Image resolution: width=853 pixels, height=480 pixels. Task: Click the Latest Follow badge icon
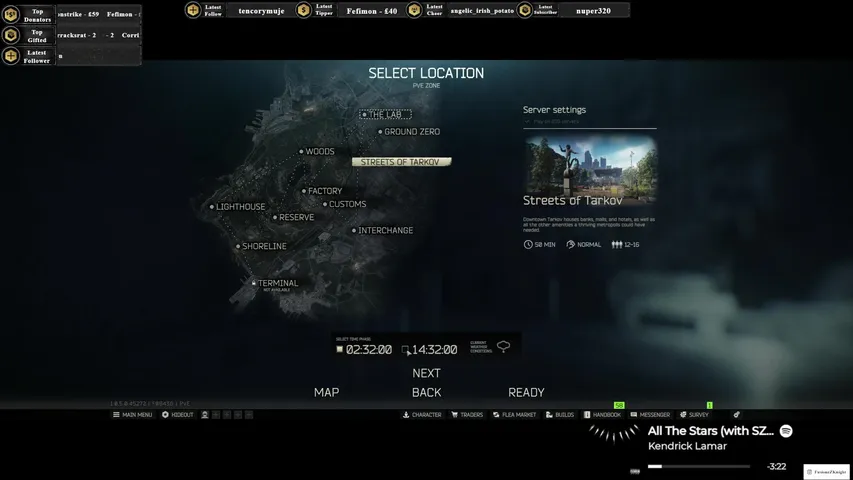193,10
